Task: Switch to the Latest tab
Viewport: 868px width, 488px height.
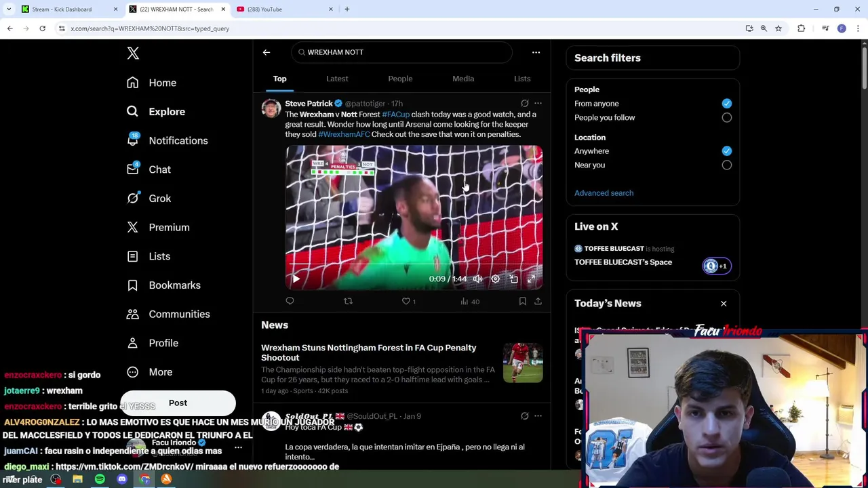Action: pyautogui.click(x=337, y=79)
